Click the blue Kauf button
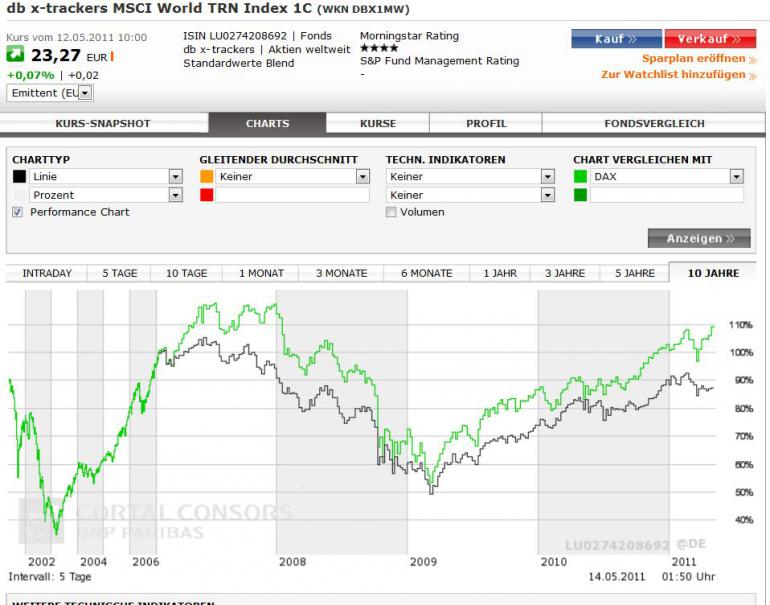This screenshot has height=605, width=770. click(x=616, y=39)
